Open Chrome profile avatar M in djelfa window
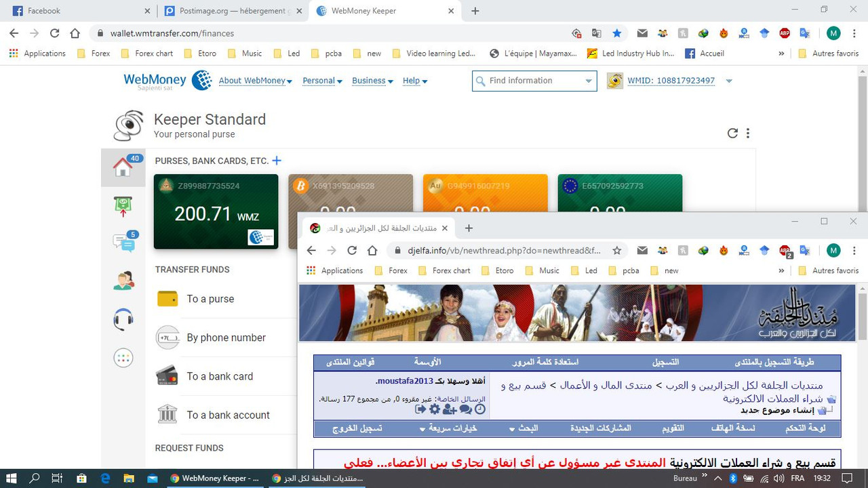 (x=833, y=250)
